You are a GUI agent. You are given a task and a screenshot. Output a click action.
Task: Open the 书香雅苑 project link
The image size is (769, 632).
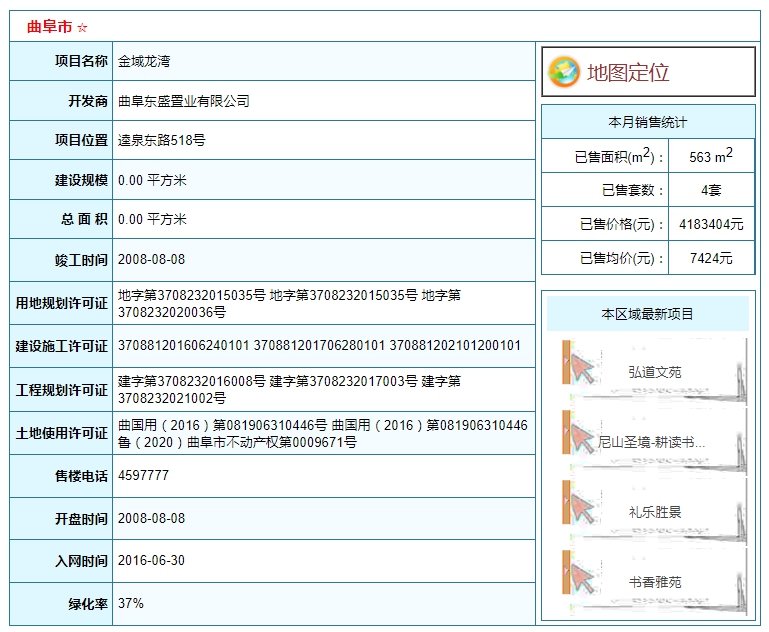click(655, 582)
